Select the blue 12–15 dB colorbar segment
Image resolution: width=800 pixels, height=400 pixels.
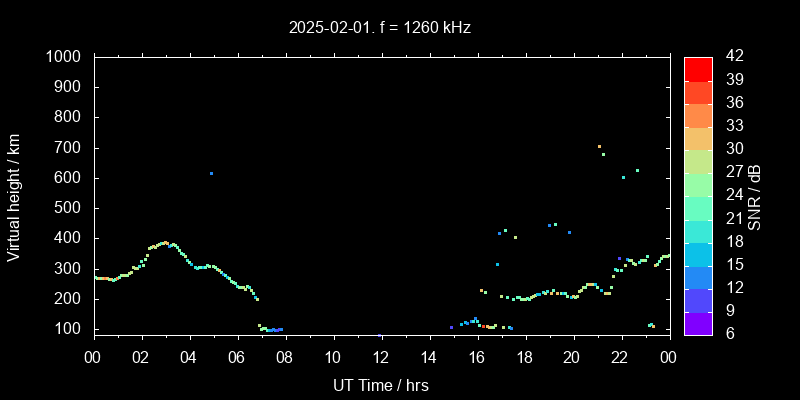(x=698, y=276)
